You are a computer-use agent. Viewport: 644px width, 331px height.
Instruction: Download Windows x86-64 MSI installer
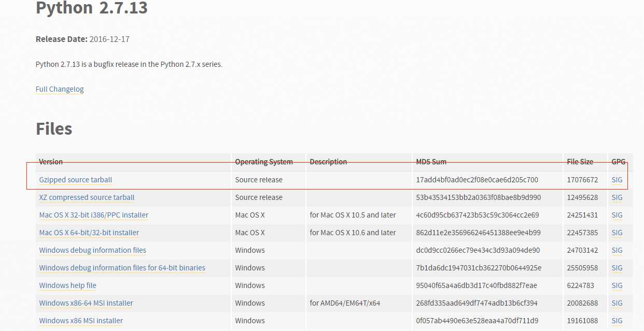coord(86,303)
